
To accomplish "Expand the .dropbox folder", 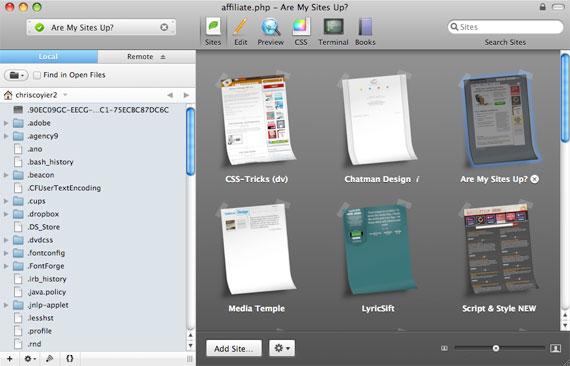I will coord(6,214).
